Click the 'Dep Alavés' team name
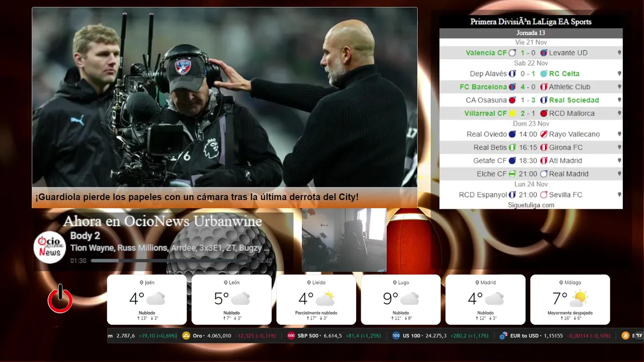 pyautogui.click(x=488, y=73)
